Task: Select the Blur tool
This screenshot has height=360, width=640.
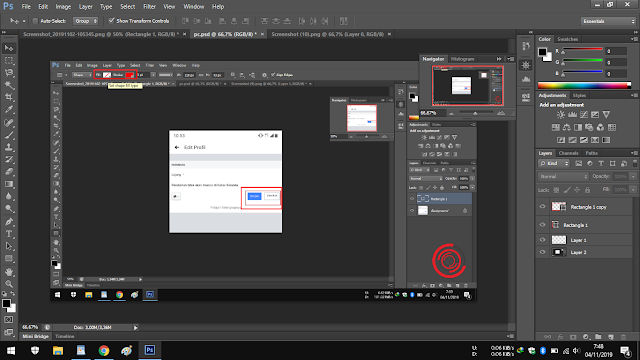Action: coord(9,196)
